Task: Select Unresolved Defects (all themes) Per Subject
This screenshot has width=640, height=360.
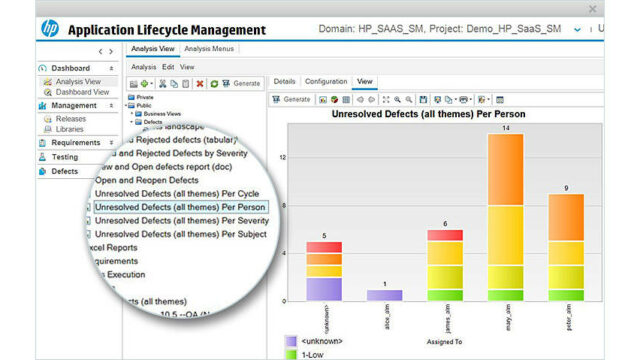Action: (180, 234)
